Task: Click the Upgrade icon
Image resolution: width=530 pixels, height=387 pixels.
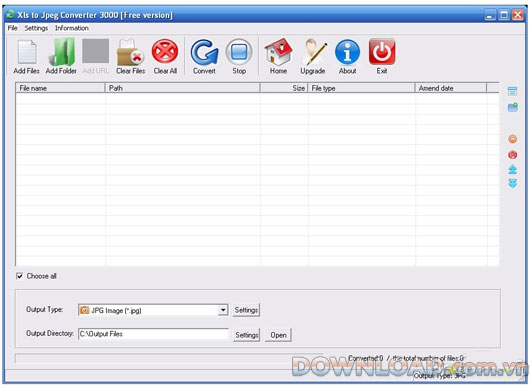Action: 313,52
